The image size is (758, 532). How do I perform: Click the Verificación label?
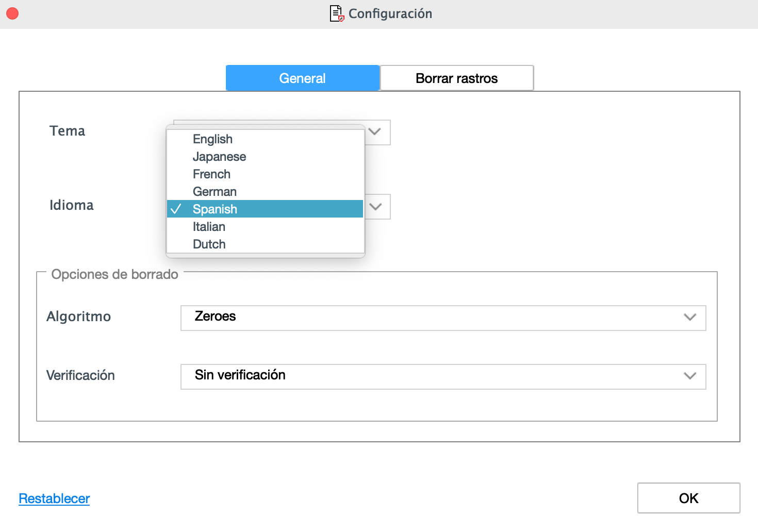tap(80, 375)
